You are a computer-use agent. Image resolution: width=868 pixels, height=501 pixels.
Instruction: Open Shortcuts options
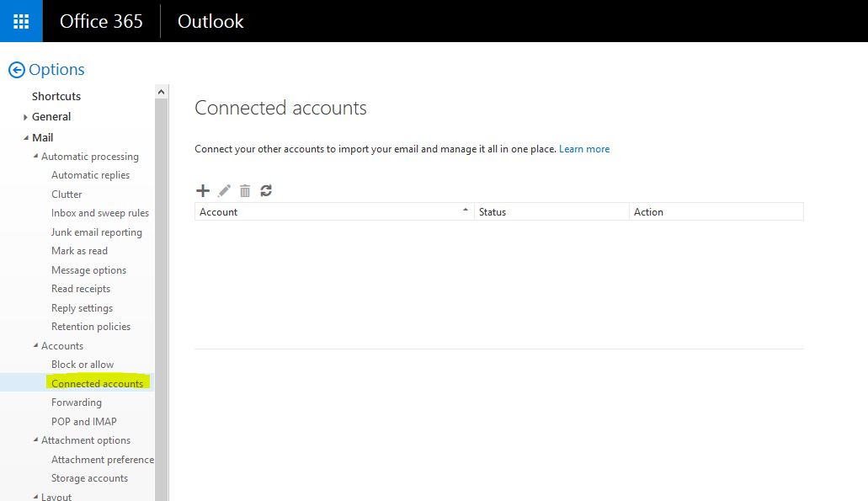[x=56, y=96]
